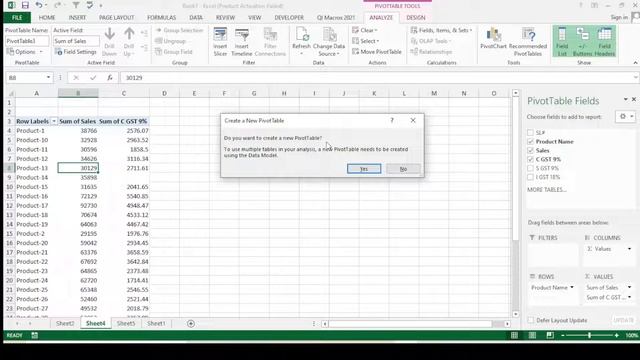The image size is (640, 360).
Task: Click Yes in Create New PivotTable dialog
Action: 364,169
